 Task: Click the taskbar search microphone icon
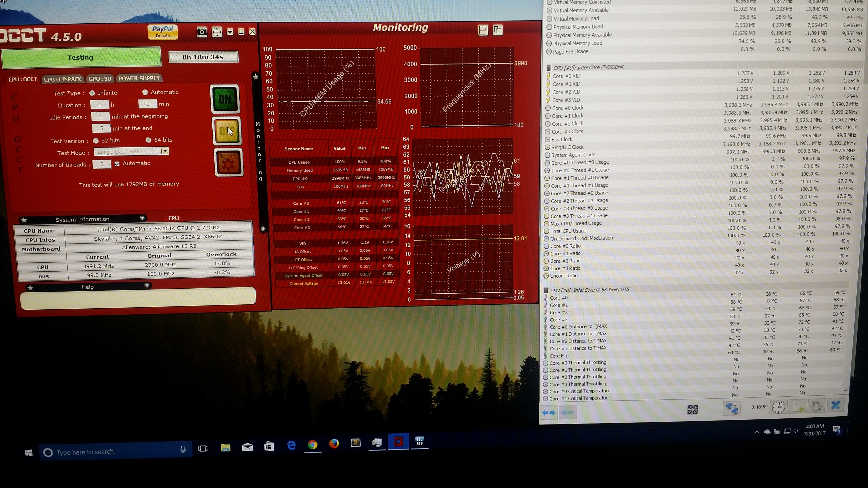pyautogui.click(x=183, y=449)
